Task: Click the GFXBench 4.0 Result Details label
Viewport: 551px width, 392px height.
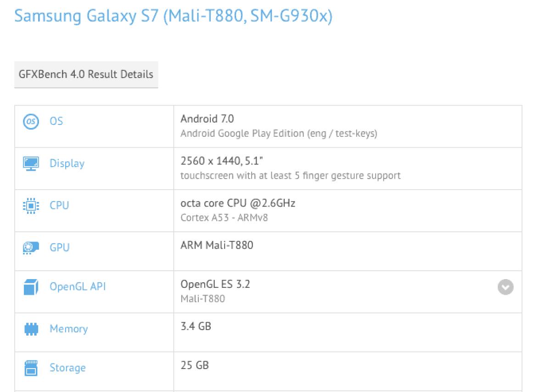Action: (85, 74)
